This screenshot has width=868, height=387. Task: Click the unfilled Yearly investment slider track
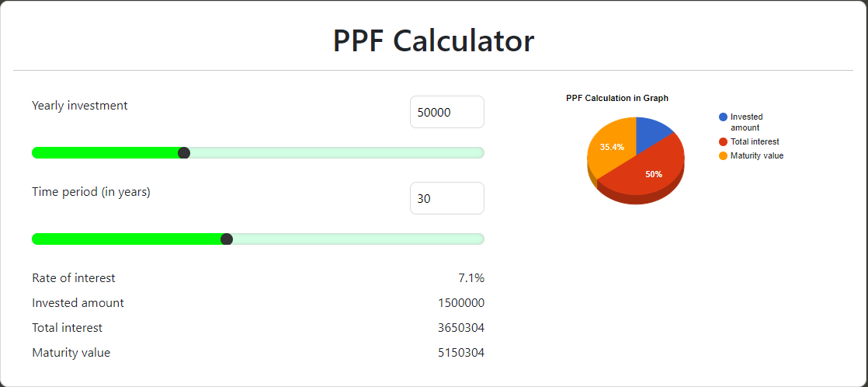pos(337,153)
